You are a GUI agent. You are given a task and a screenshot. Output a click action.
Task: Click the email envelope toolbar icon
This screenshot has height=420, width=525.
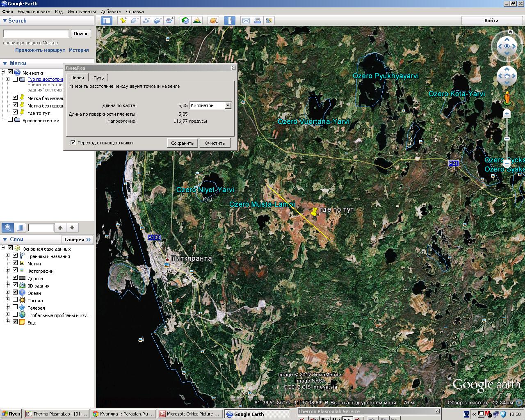click(x=246, y=21)
